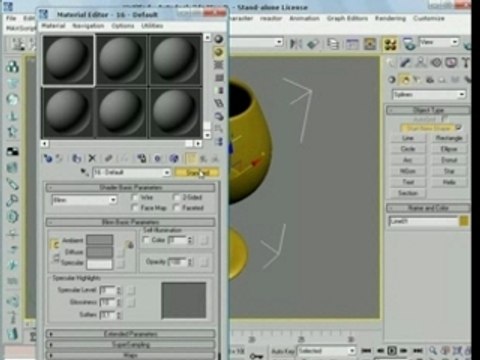
Task: Enable the Face Map checkbox
Action: pos(135,208)
